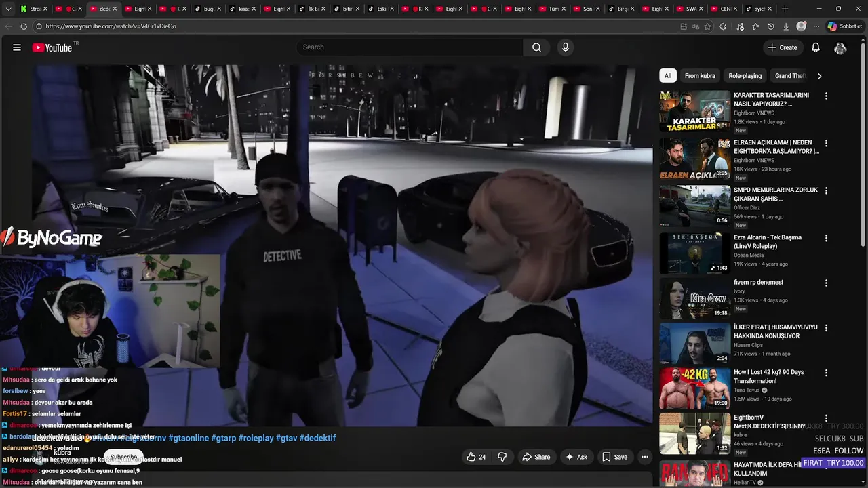The height and width of the screenshot is (488, 868).
Task: Open menu for ELRAEN AÇIKLAMA video
Action: (826, 144)
